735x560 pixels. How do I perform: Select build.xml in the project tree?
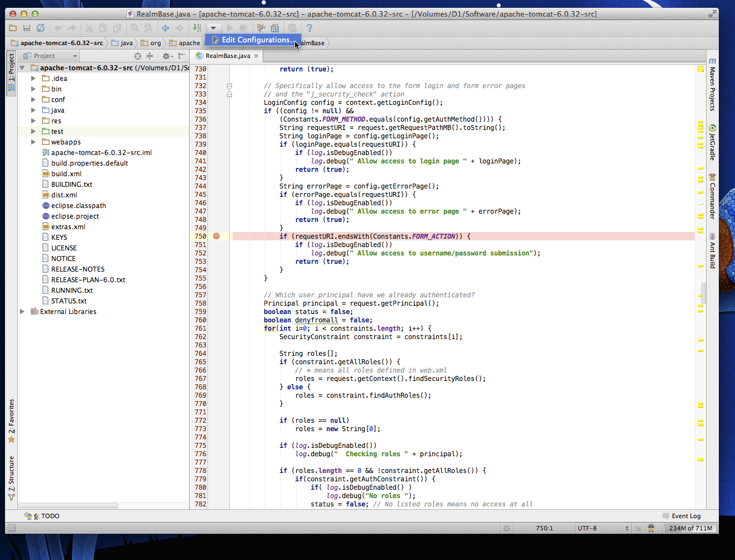(x=66, y=174)
